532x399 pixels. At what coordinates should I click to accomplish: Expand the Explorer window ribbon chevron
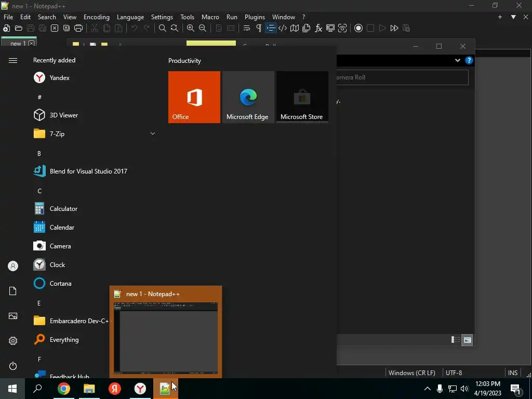tap(458, 60)
